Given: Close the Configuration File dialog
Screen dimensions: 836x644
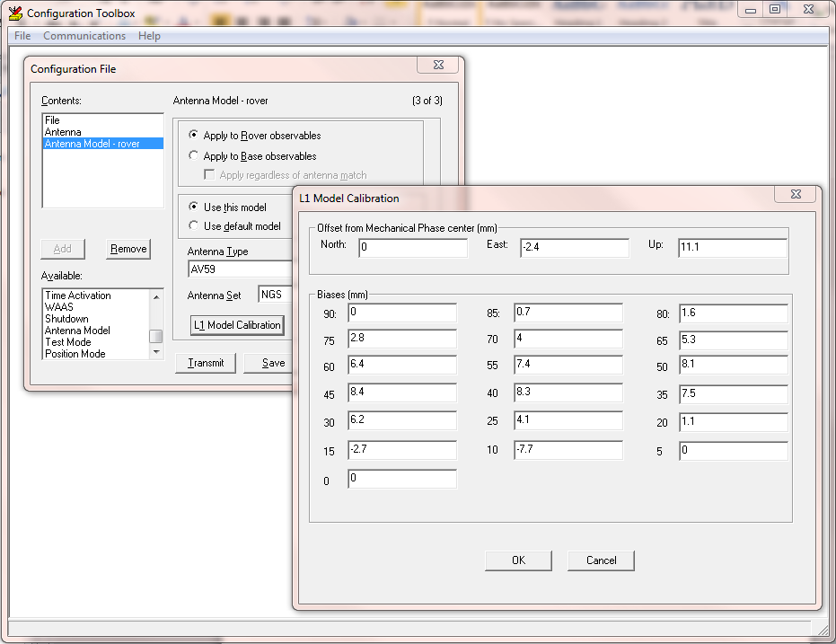Looking at the screenshot, I should point(437,66).
